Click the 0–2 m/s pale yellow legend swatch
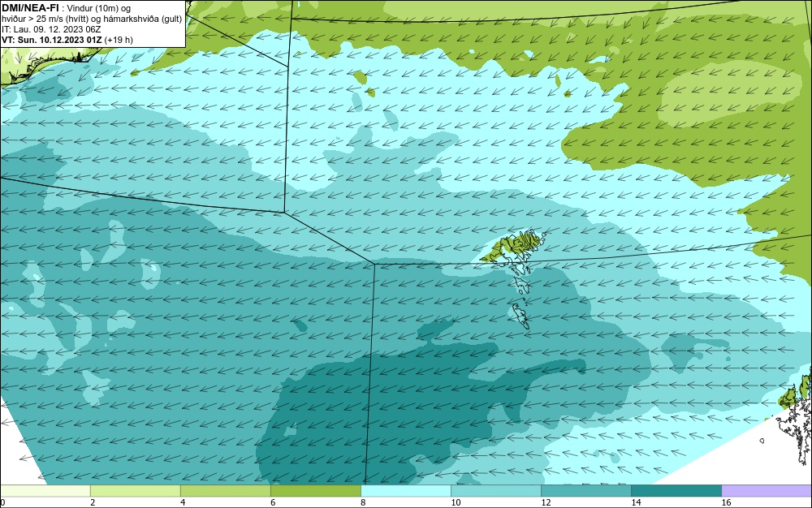The height and width of the screenshot is (508, 812). click(x=45, y=490)
